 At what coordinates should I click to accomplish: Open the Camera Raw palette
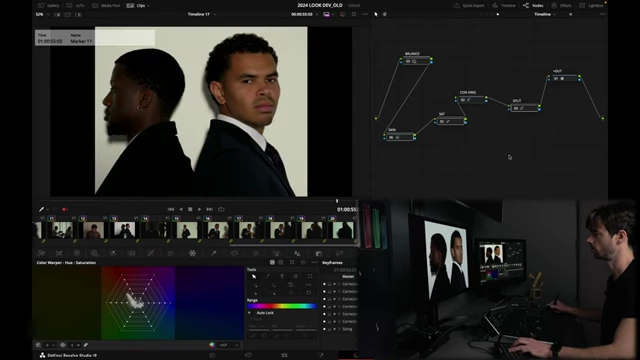coord(41,253)
